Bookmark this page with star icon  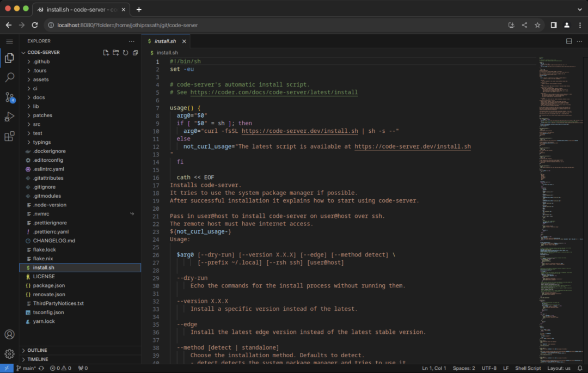537,25
